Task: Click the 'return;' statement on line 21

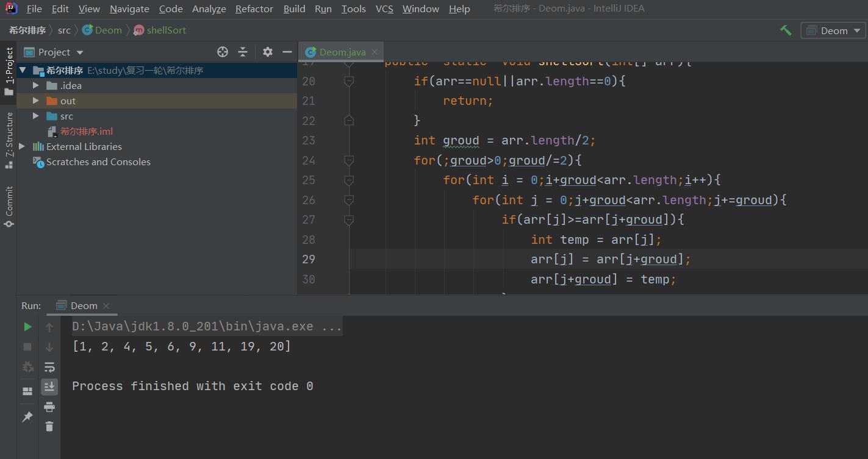Action: (x=468, y=101)
